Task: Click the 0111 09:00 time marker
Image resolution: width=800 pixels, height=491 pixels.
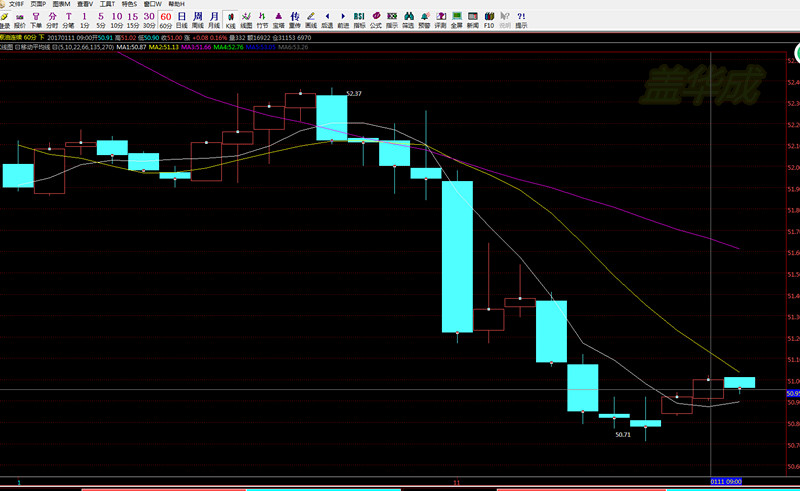Action: click(726, 481)
